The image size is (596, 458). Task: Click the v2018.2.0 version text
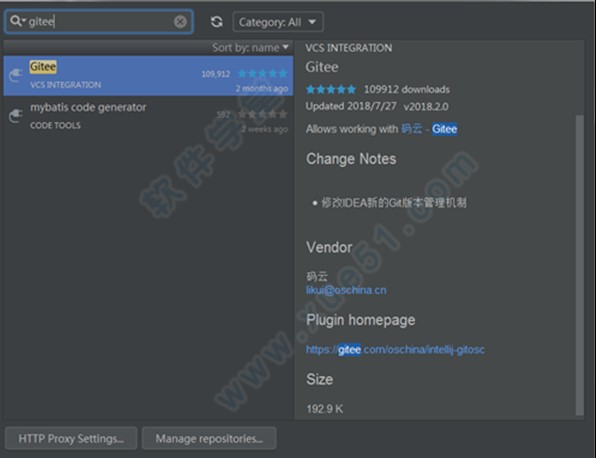pyautogui.click(x=426, y=106)
